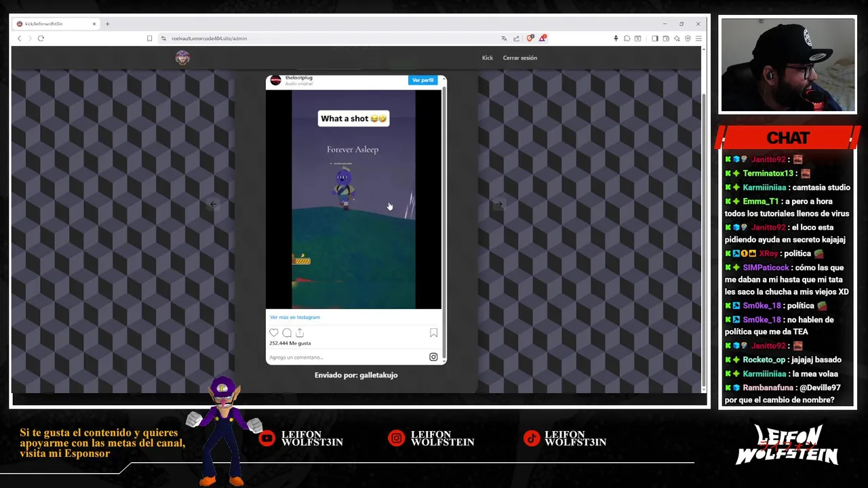The width and height of the screenshot is (868, 488).
Task: Click Cerrar sesión to log out
Action: click(x=520, y=58)
